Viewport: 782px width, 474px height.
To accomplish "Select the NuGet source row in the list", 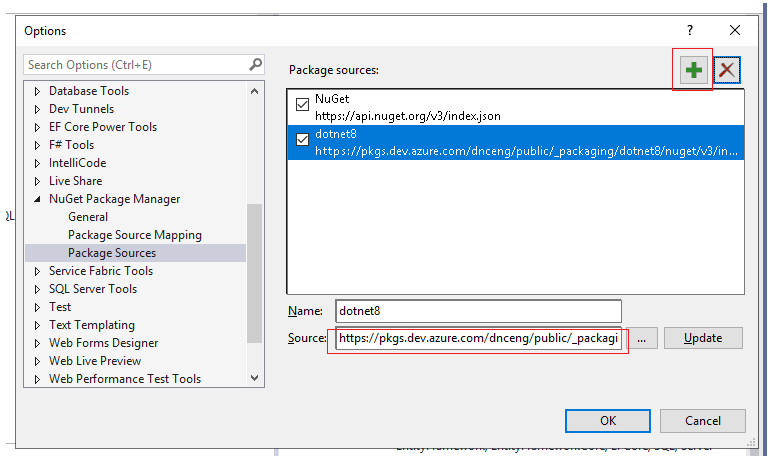I will point(516,107).
